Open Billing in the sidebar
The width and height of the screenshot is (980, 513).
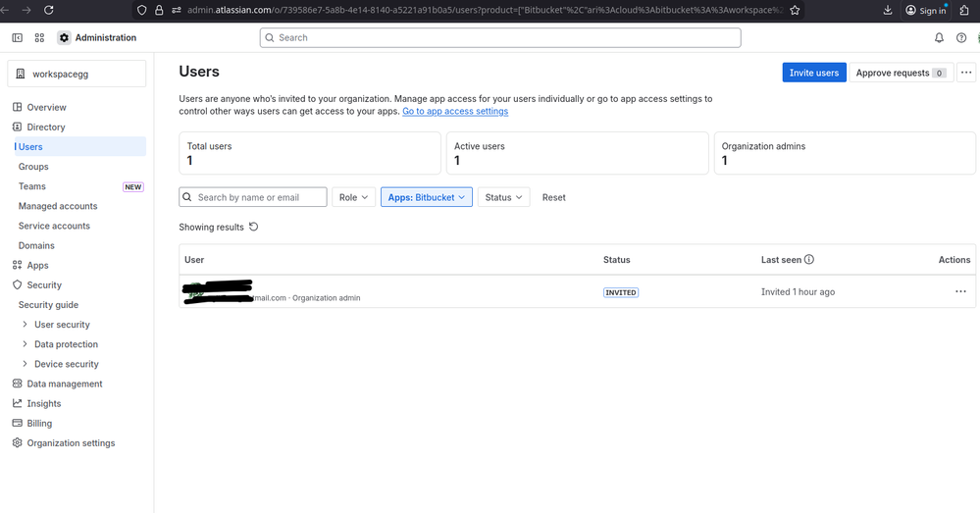pyautogui.click(x=39, y=423)
